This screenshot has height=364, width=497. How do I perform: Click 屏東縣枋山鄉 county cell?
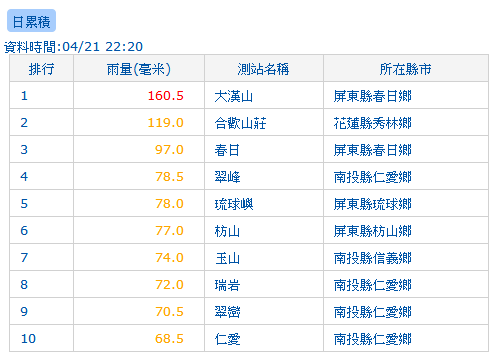373,231
